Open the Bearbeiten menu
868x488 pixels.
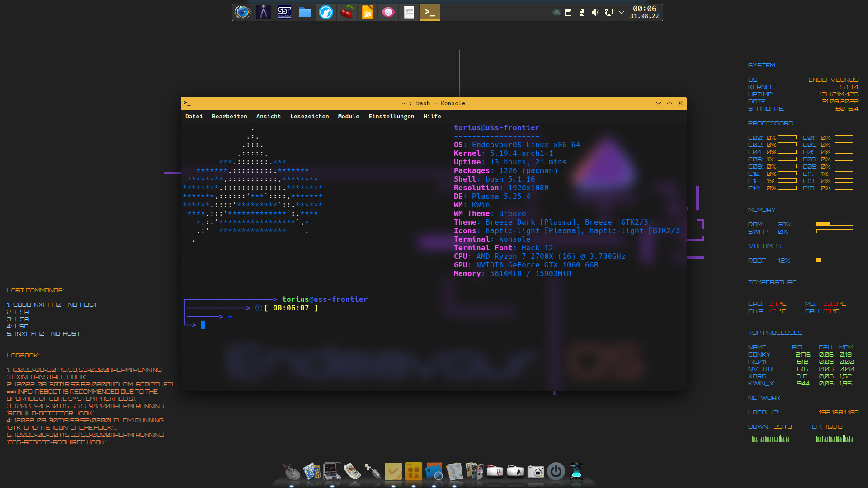(x=230, y=116)
